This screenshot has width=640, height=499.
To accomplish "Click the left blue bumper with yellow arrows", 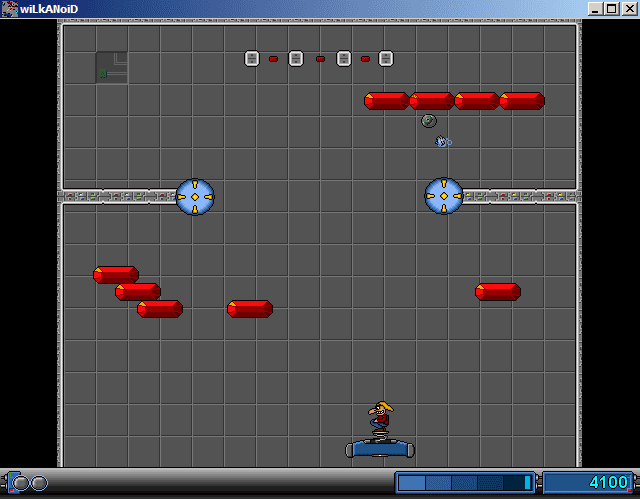I will point(195,197).
